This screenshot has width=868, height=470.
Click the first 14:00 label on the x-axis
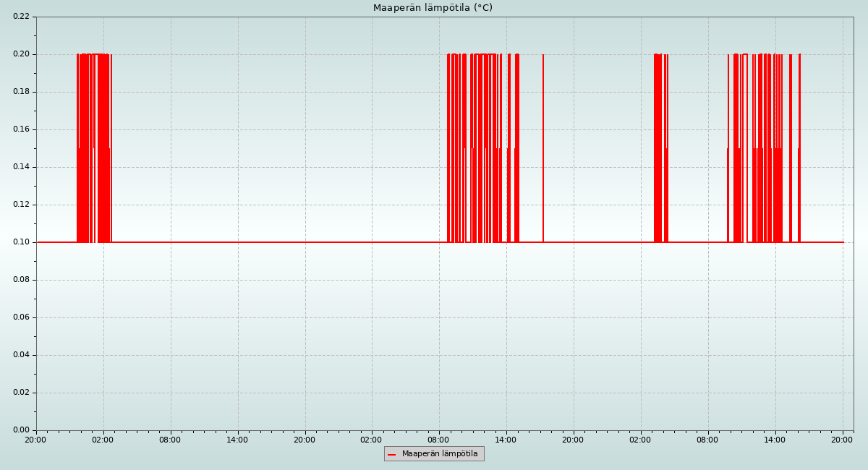(x=237, y=440)
